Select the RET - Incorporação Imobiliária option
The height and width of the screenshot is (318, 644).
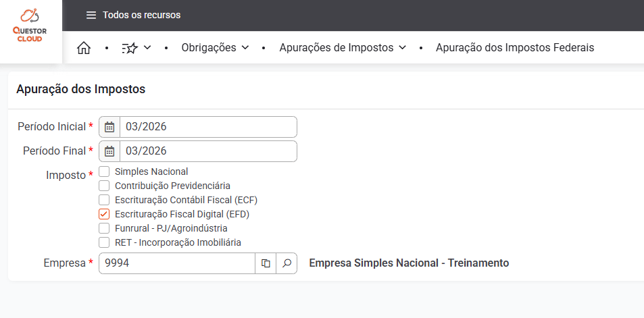click(104, 242)
